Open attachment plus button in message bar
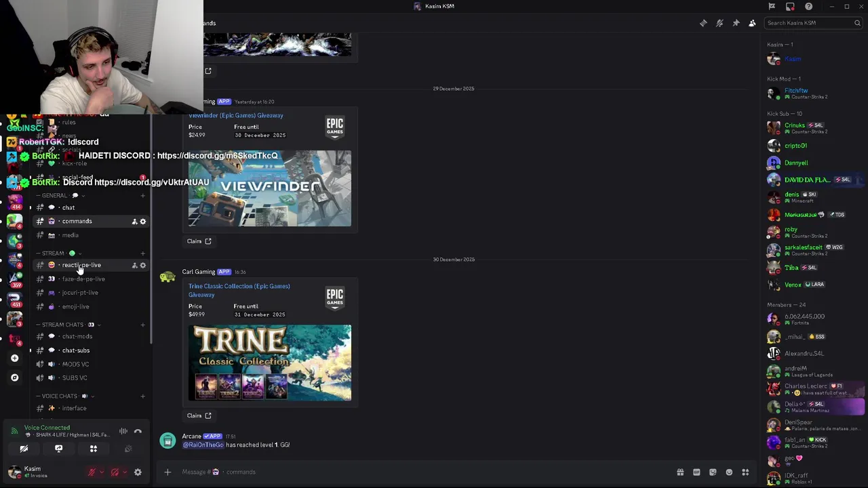 167,472
